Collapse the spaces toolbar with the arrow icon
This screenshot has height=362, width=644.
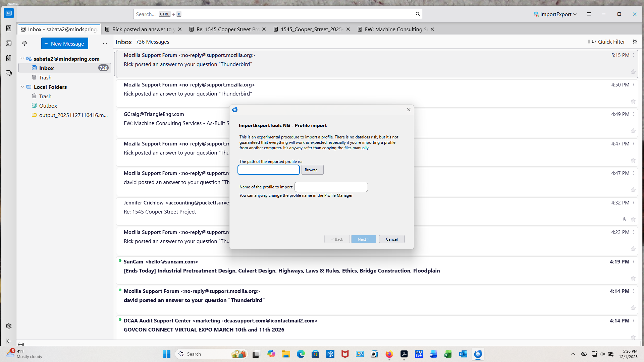[9, 341]
